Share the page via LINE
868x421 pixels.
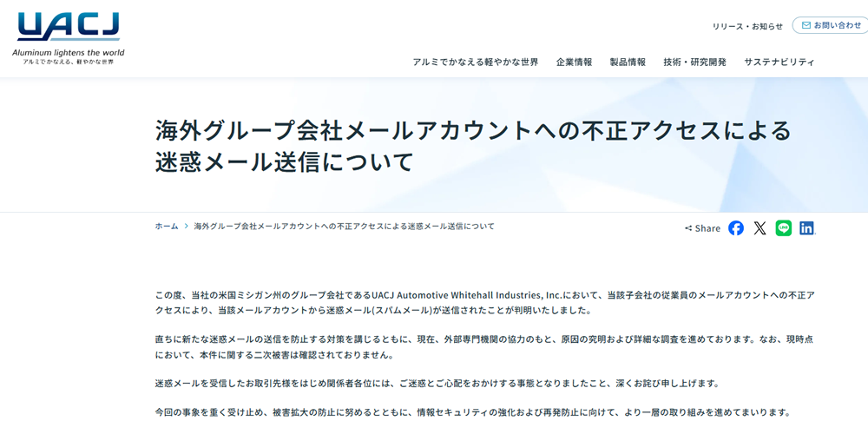[x=784, y=228]
